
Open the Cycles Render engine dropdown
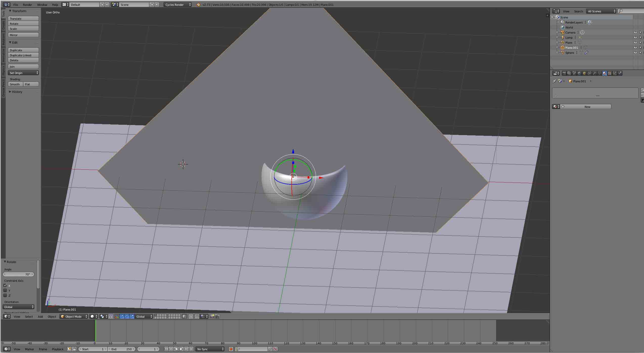(x=177, y=5)
